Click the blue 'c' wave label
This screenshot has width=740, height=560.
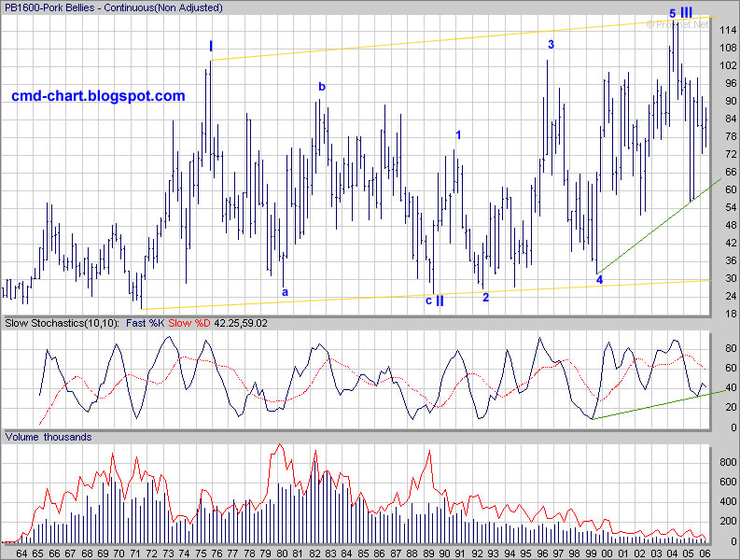click(x=428, y=301)
